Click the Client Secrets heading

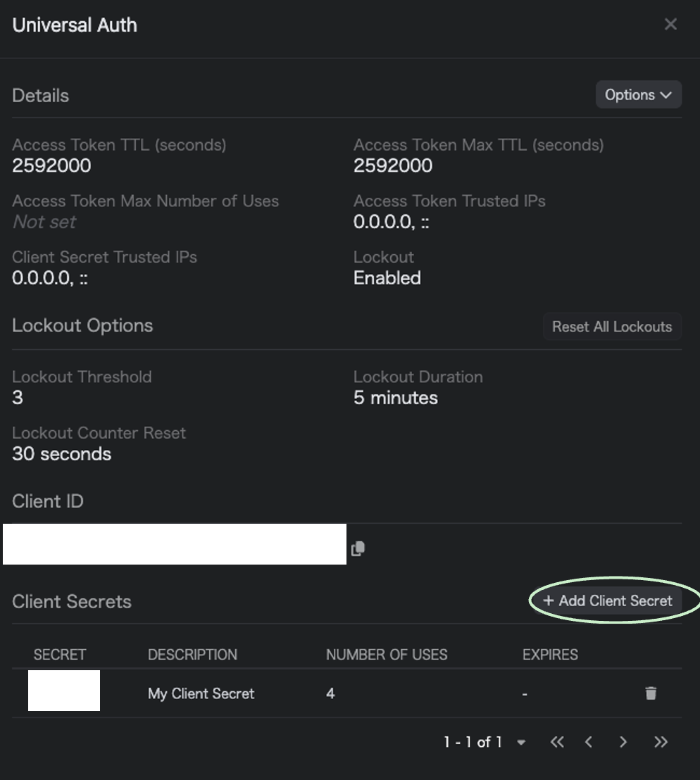pyautogui.click(x=72, y=601)
